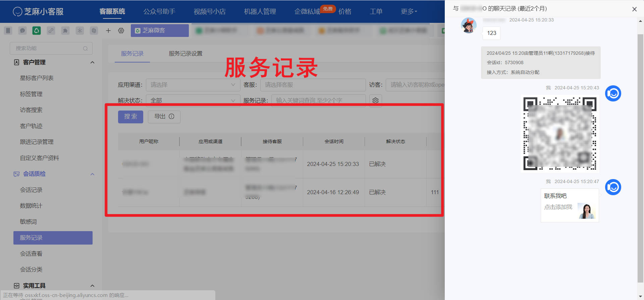The width and height of the screenshot is (644, 300).
Task: Open the 机器人管理 top menu
Action: (260, 11)
